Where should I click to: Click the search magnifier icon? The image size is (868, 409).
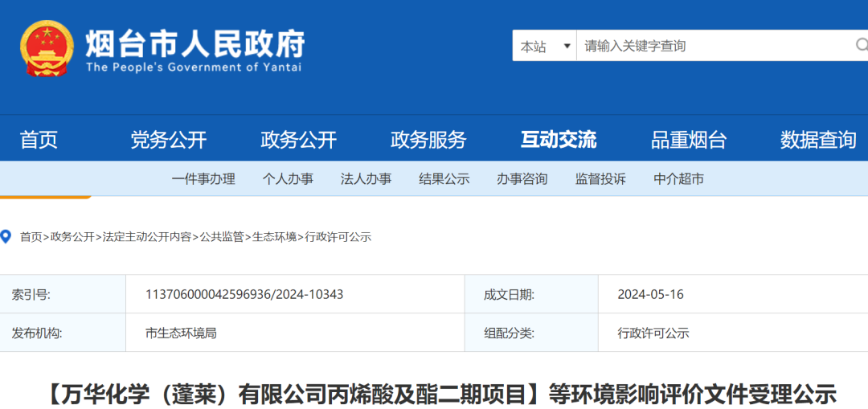click(862, 45)
